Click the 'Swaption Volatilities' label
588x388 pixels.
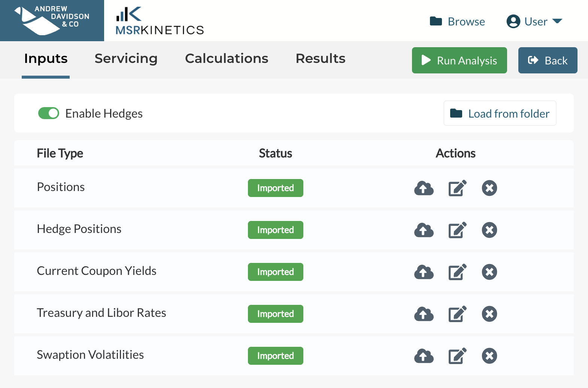[90, 355]
